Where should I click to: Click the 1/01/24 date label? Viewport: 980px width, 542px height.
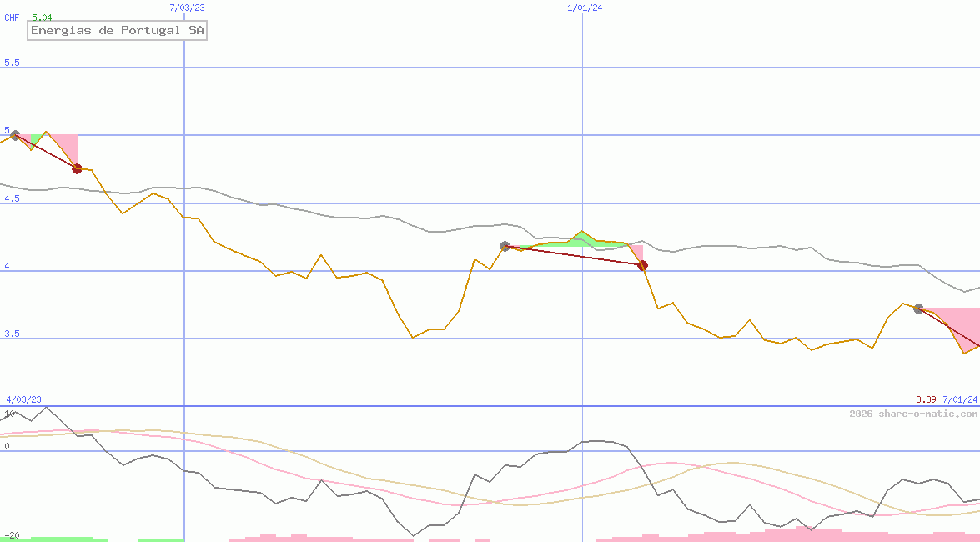click(x=585, y=8)
